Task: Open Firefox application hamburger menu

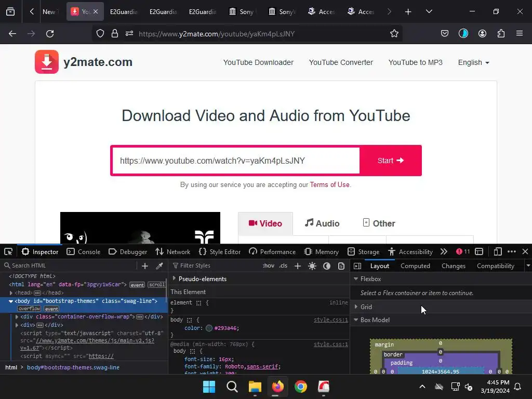Action: (519, 34)
